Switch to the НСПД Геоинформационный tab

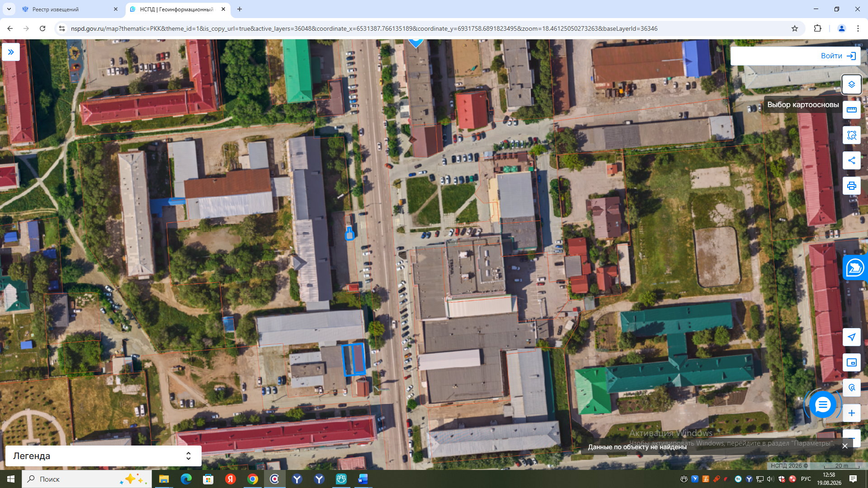(x=178, y=9)
